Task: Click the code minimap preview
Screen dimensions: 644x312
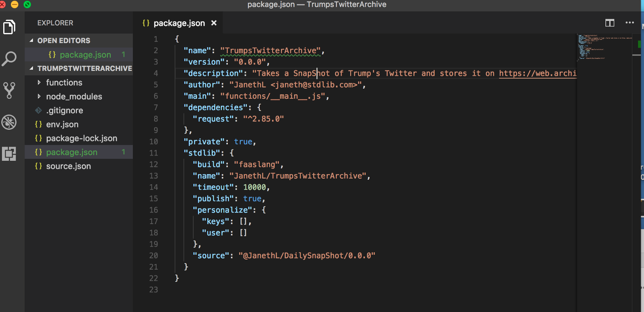Action: click(605, 48)
